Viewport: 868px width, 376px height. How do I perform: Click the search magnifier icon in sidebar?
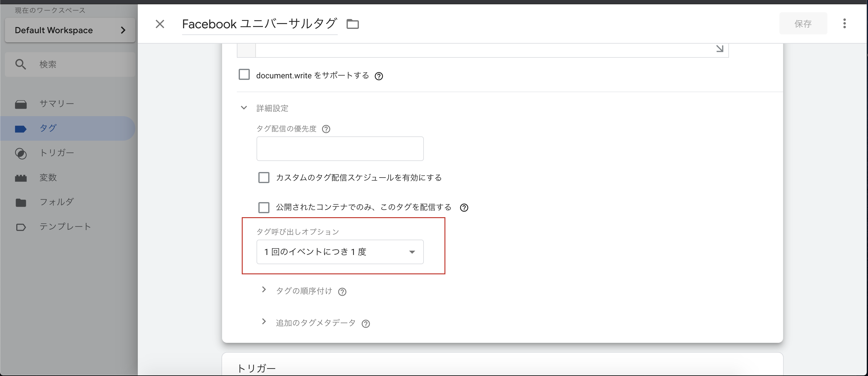coord(21,64)
